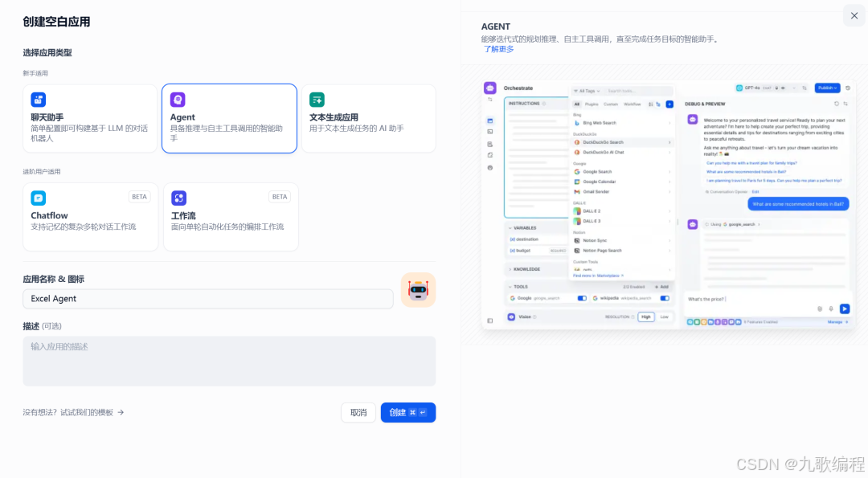The width and height of the screenshot is (868, 478).
Task: Click the 新手适用 section label
Action: 35,73
